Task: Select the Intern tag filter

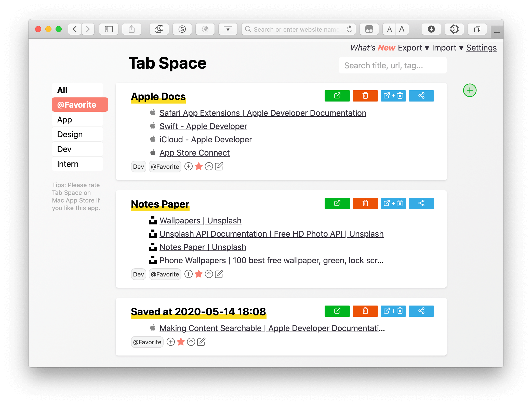Action: coord(77,164)
